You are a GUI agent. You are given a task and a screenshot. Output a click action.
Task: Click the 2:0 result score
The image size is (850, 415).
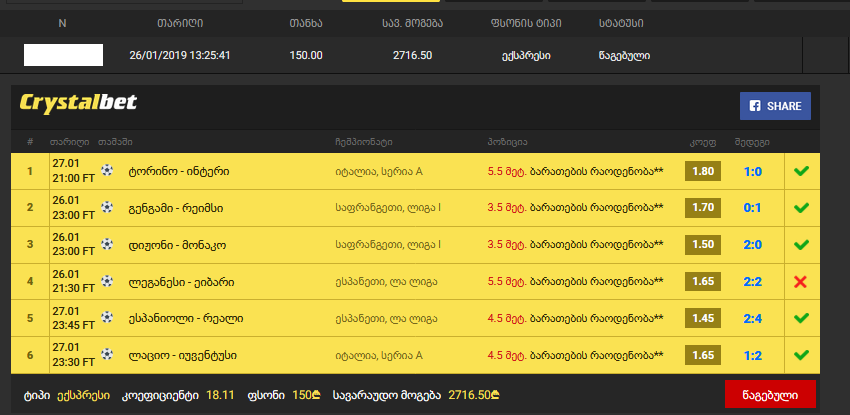752,245
